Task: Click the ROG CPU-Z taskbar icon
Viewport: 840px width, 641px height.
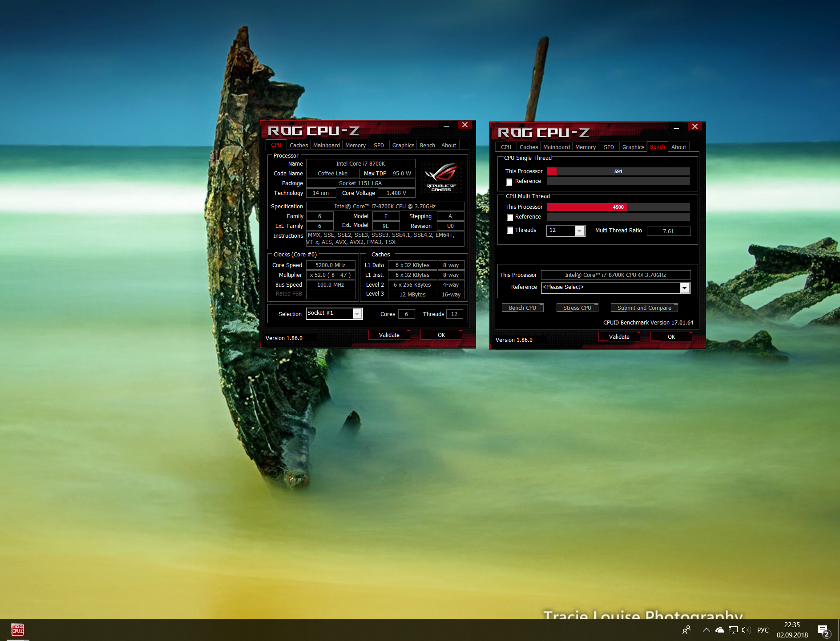Action: (x=17, y=630)
